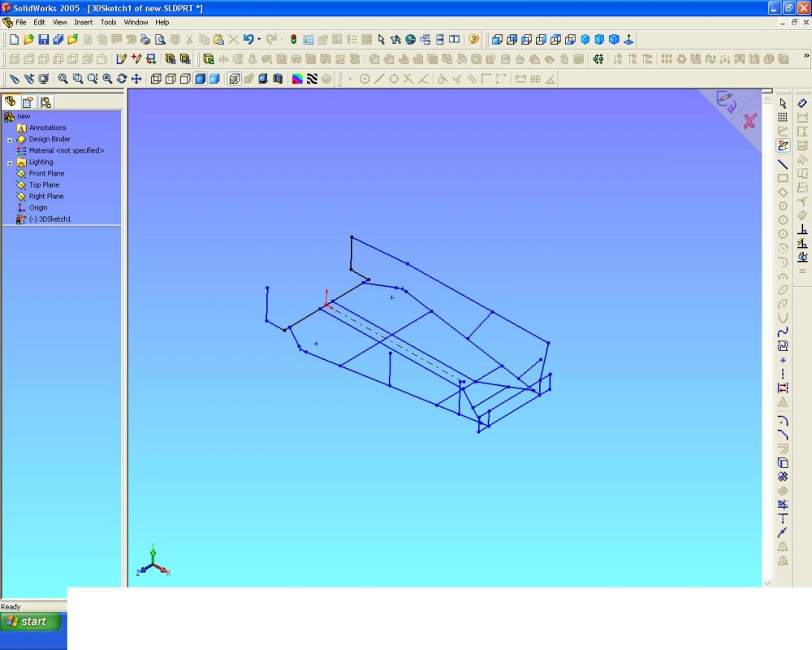Select the Pan view tool
This screenshot has width=812, height=650.
(136, 79)
